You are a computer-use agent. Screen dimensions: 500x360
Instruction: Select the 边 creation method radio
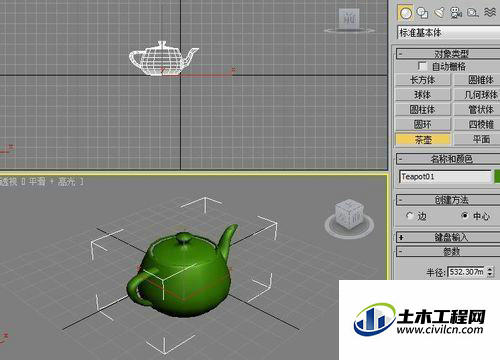[410, 216]
